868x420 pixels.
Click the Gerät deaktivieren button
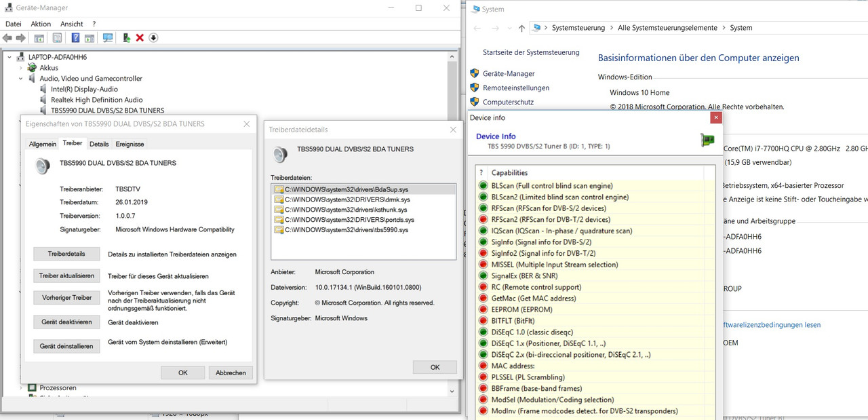pos(66,322)
